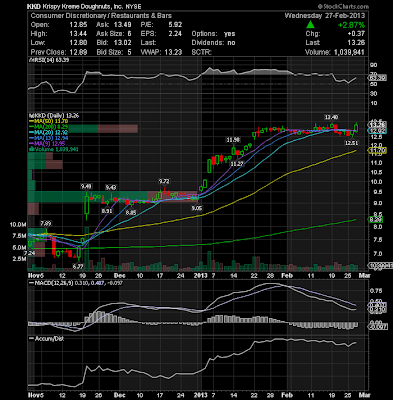393x400 pixels.
Task: Click the Ask value 13.49
Action: (123, 25)
